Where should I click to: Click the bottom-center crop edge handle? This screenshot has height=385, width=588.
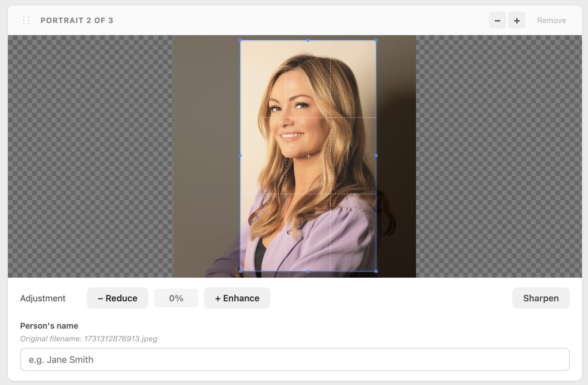click(x=308, y=271)
